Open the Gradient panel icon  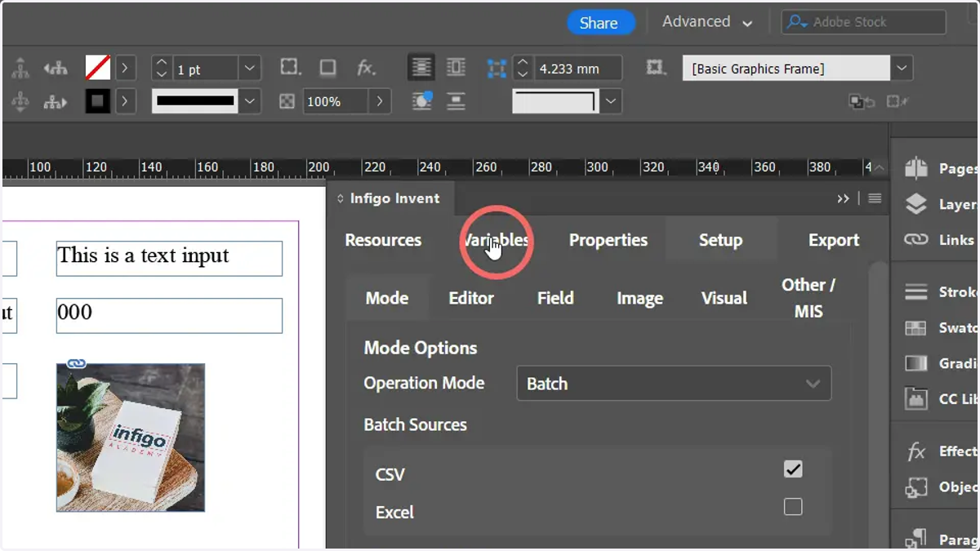click(916, 363)
